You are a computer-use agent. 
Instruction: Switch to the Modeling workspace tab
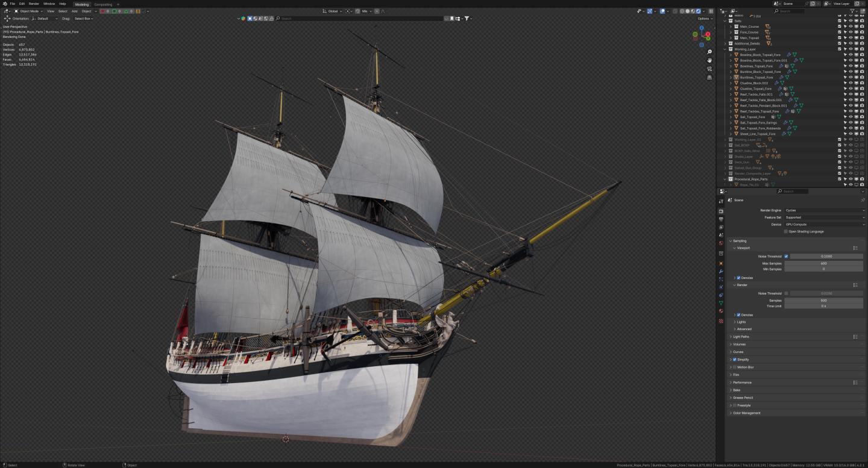pos(81,4)
